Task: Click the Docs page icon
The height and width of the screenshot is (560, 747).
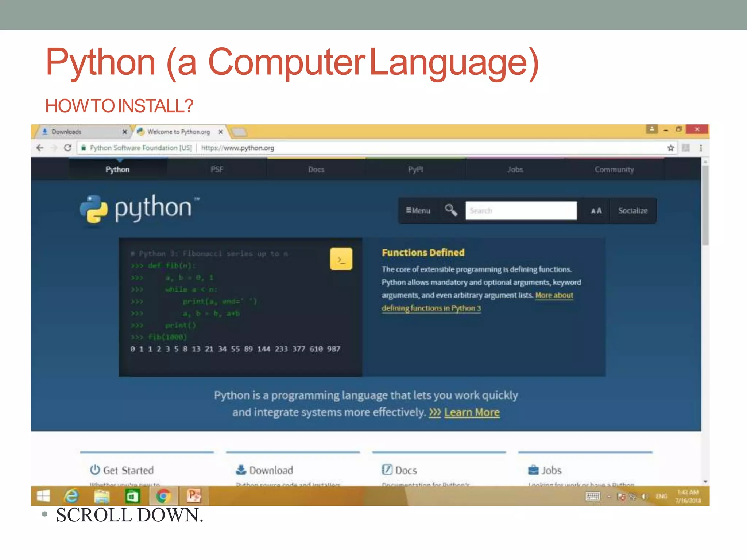Action: point(387,470)
